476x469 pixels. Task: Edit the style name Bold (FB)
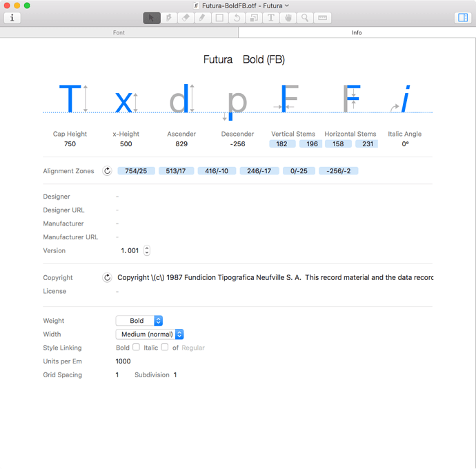click(x=264, y=59)
